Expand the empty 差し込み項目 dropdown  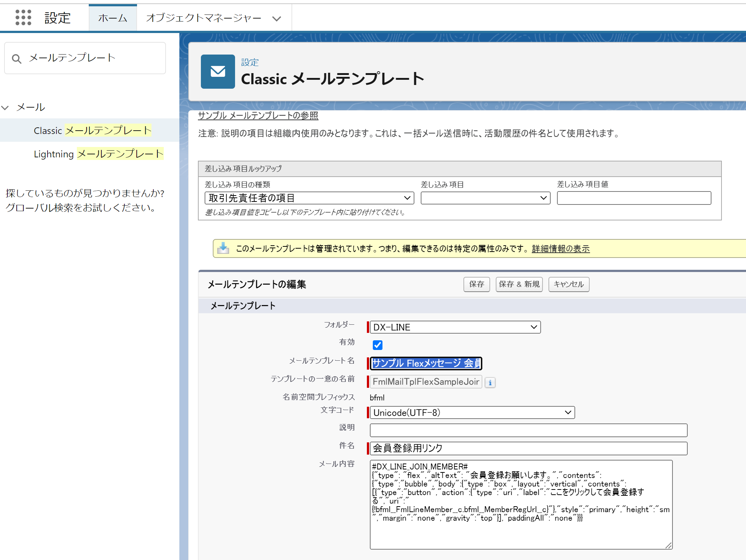click(485, 198)
